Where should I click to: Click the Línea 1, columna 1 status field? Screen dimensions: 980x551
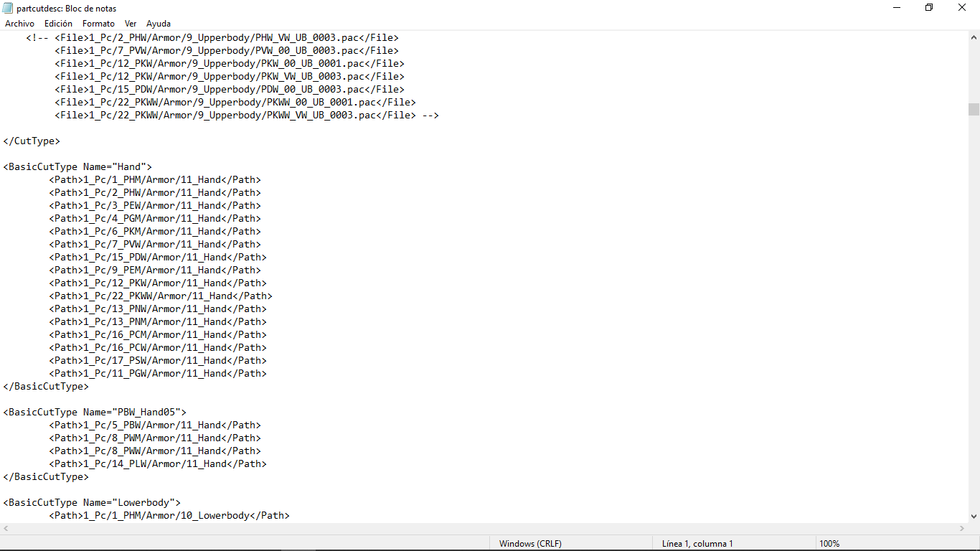(697, 544)
